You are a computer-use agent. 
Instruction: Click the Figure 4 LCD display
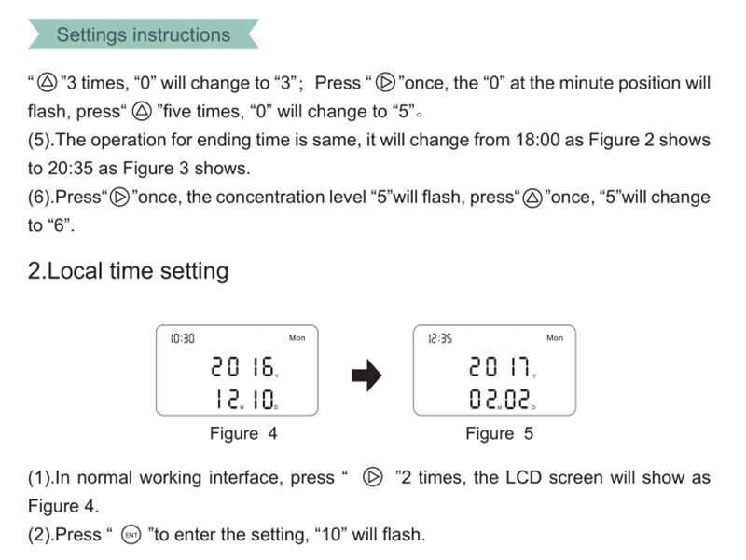(x=237, y=370)
